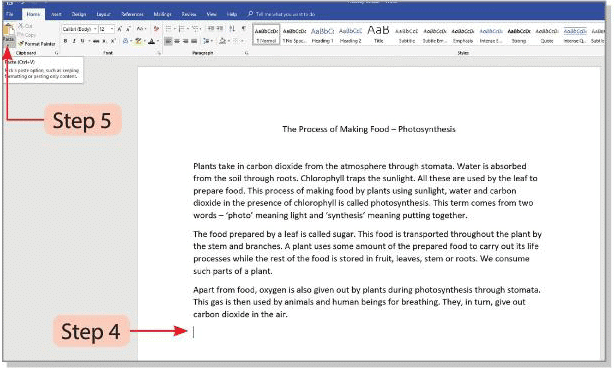
Task: Apply the Heading 1 style
Action: pos(323,34)
